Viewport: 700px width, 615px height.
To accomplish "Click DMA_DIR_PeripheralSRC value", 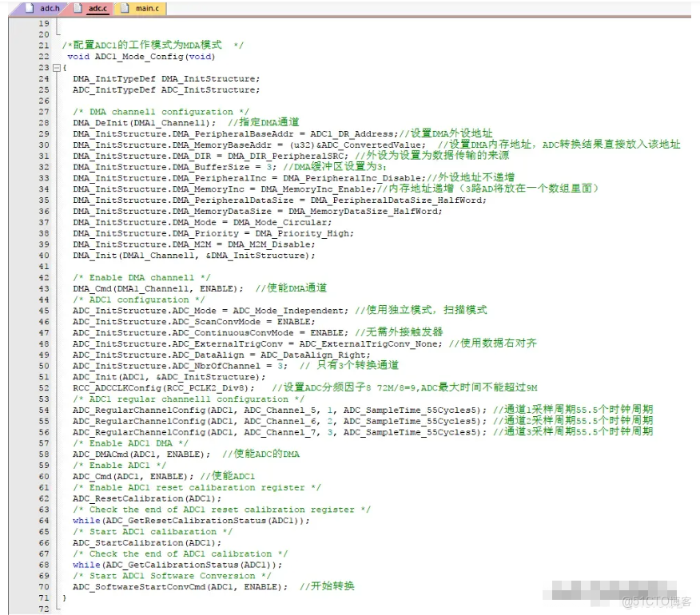I will (x=288, y=157).
